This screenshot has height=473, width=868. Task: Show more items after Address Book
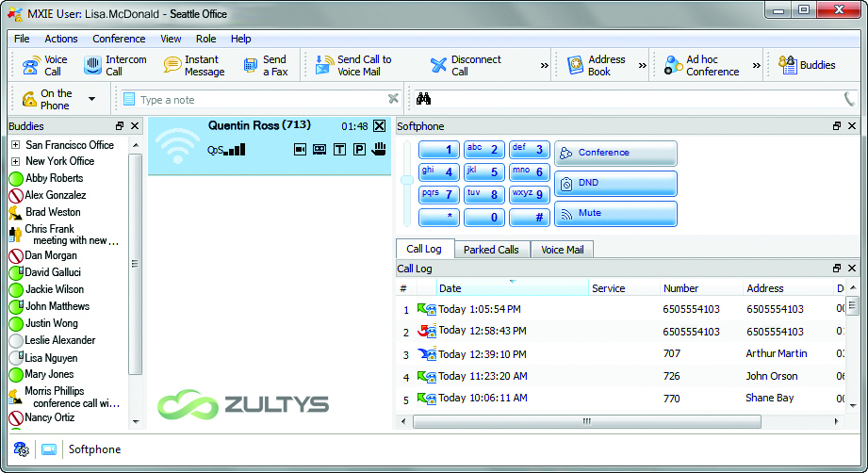[x=642, y=65]
